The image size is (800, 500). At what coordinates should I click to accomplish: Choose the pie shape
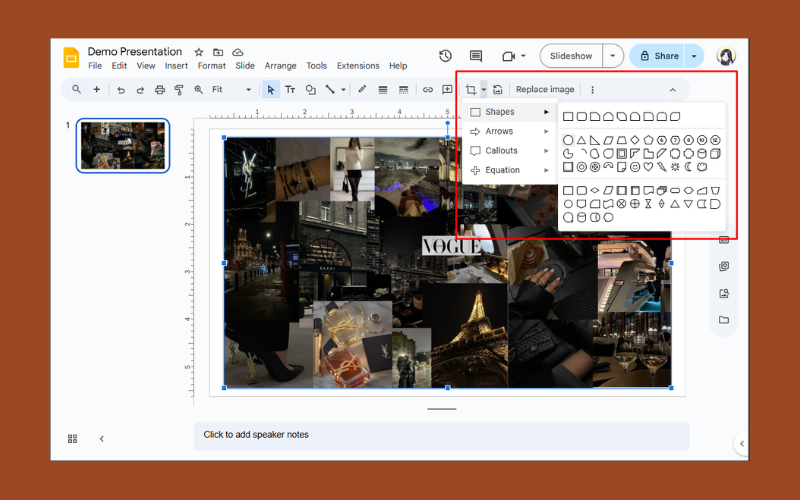pyautogui.click(x=568, y=154)
